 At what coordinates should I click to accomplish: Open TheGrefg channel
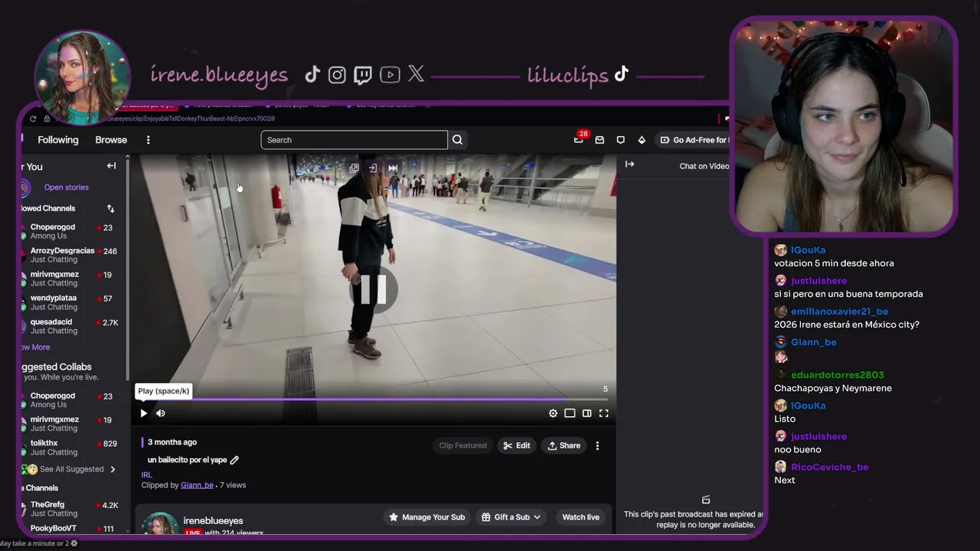click(70, 509)
